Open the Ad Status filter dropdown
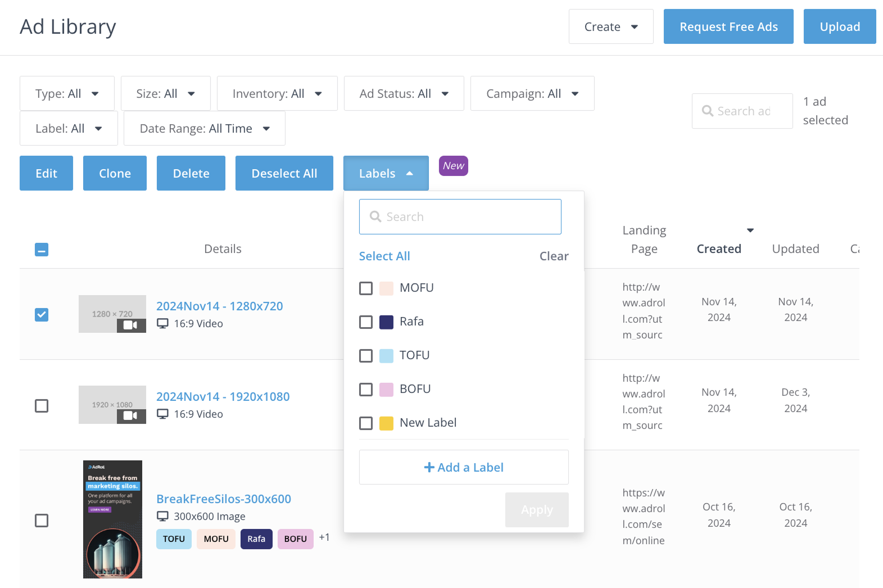The width and height of the screenshot is (883, 588). [404, 94]
